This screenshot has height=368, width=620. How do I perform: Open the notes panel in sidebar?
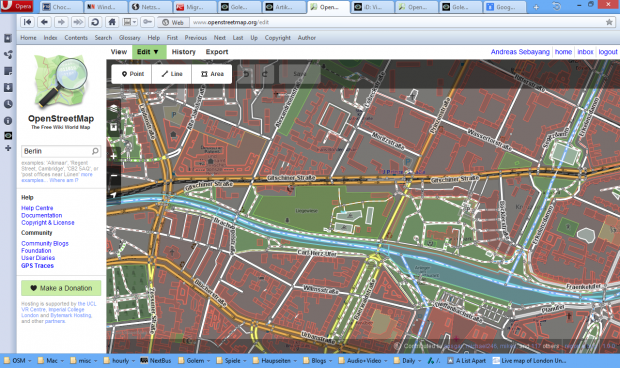pyautogui.click(x=8, y=71)
